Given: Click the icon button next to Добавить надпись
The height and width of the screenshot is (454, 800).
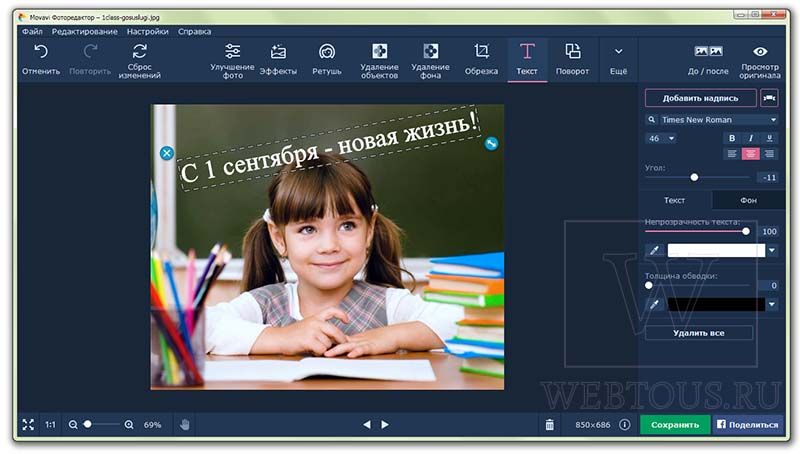Looking at the screenshot, I should pos(769,98).
